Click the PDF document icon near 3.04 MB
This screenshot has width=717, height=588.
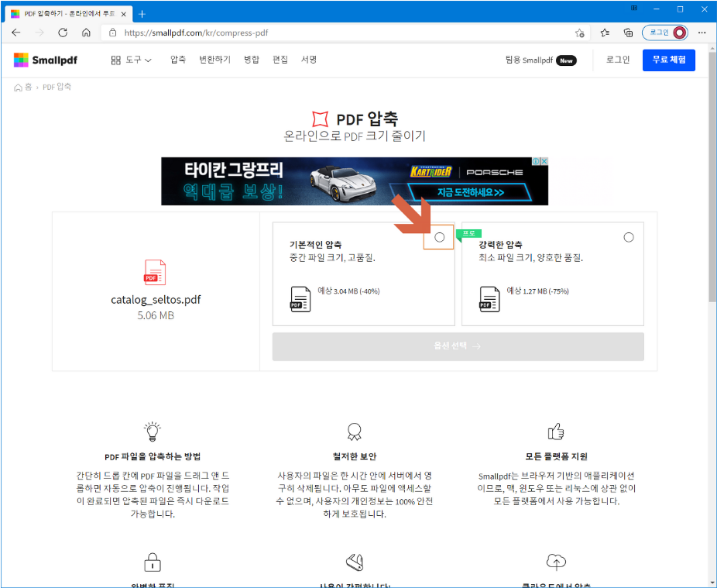point(300,299)
